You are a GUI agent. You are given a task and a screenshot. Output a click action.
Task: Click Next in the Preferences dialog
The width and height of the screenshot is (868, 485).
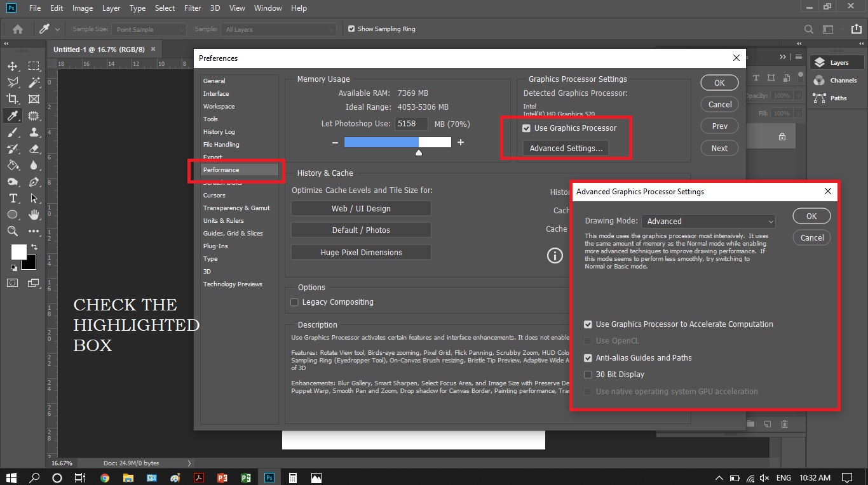(719, 149)
